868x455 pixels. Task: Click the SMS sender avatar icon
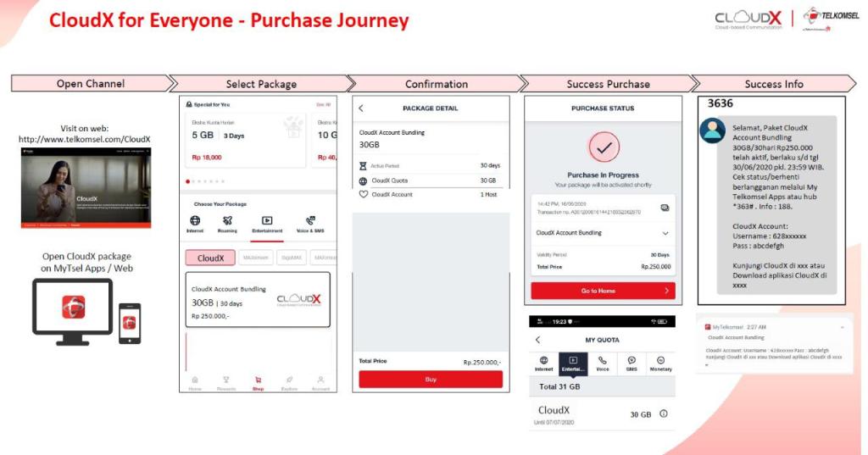click(x=712, y=131)
